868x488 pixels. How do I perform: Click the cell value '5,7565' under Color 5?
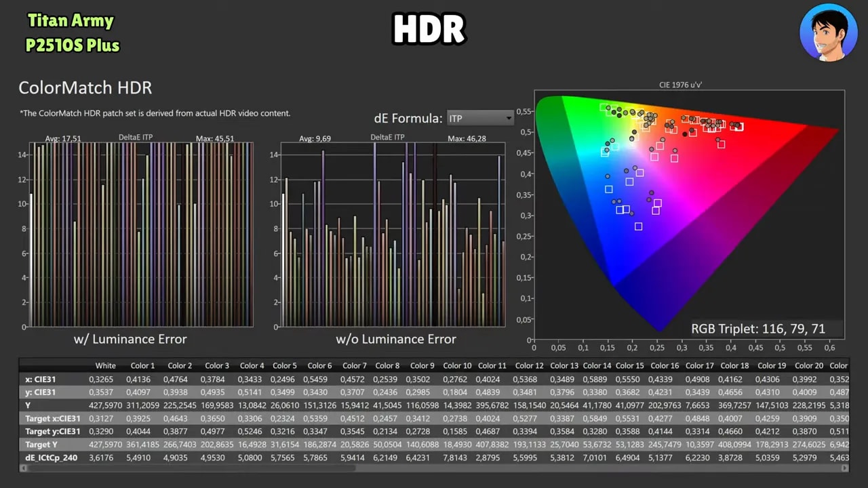tap(283, 457)
